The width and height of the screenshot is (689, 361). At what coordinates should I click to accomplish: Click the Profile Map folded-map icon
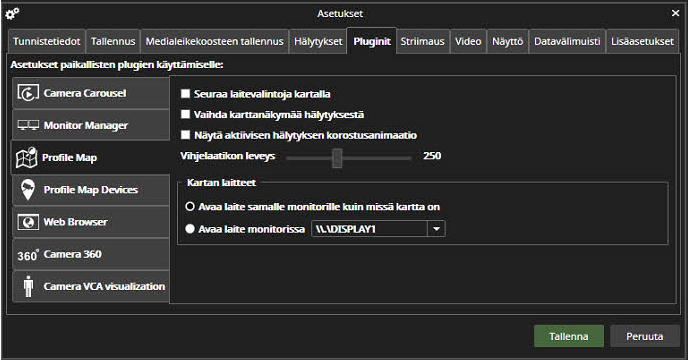pyautogui.click(x=26, y=158)
